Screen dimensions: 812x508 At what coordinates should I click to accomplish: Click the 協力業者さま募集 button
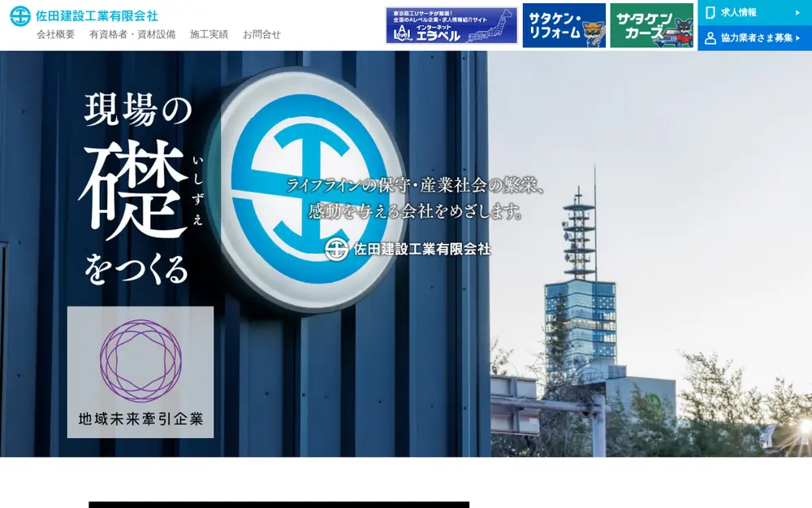pos(755,38)
